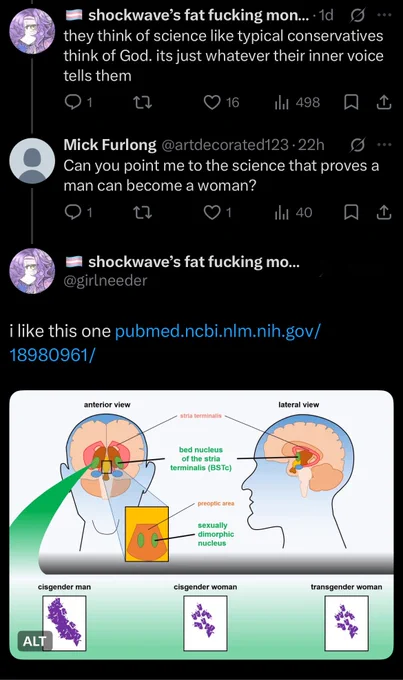This screenshot has width=403, height=680.
Task: Reply to Mick Furlong's tweet
Action: tap(78, 212)
